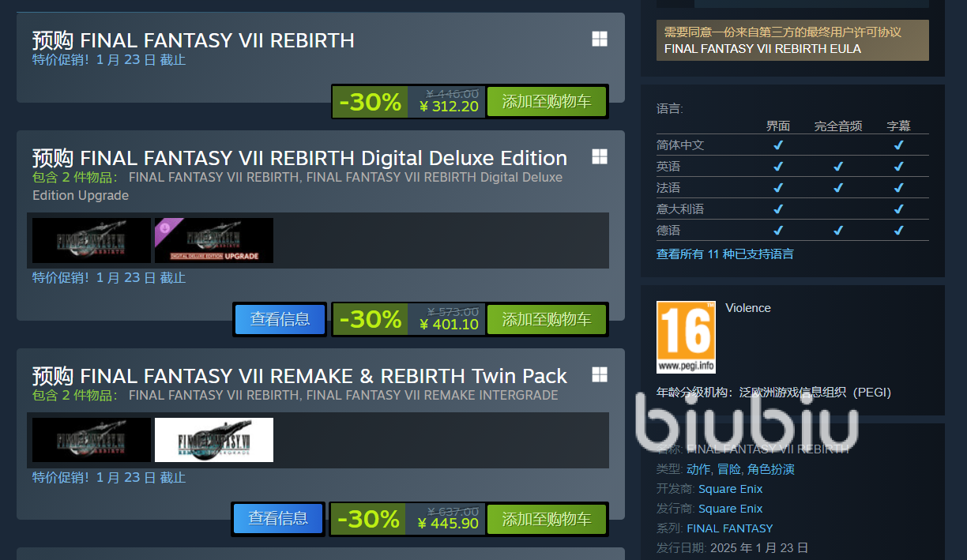The height and width of the screenshot is (560, 967).
Task: Open Digital Deluxe Upgrade thumbnail with purple badge
Action: coord(214,240)
